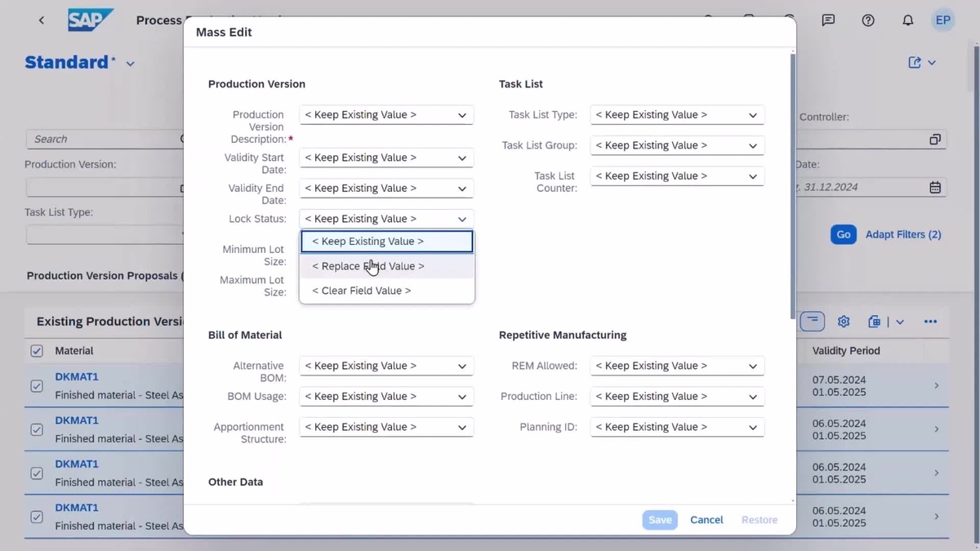Open the Task List Type dropdown
This screenshot has height=551, width=980.
(676, 114)
